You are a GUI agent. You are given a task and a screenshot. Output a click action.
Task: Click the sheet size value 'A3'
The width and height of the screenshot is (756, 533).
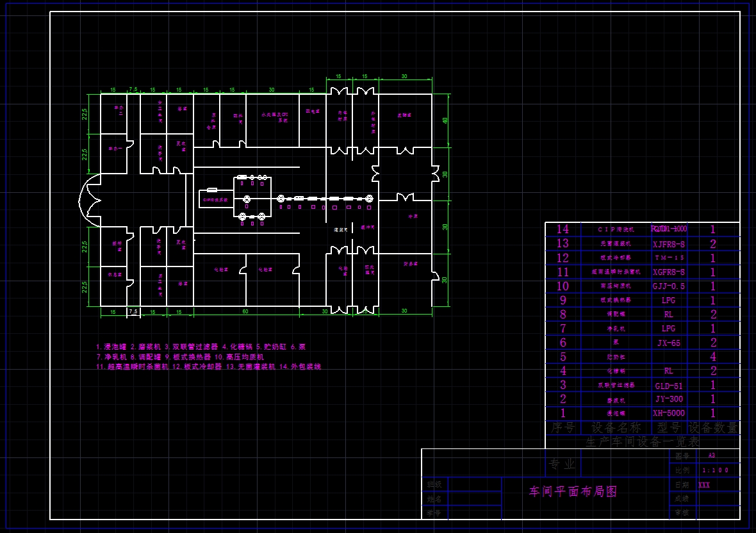pos(712,455)
